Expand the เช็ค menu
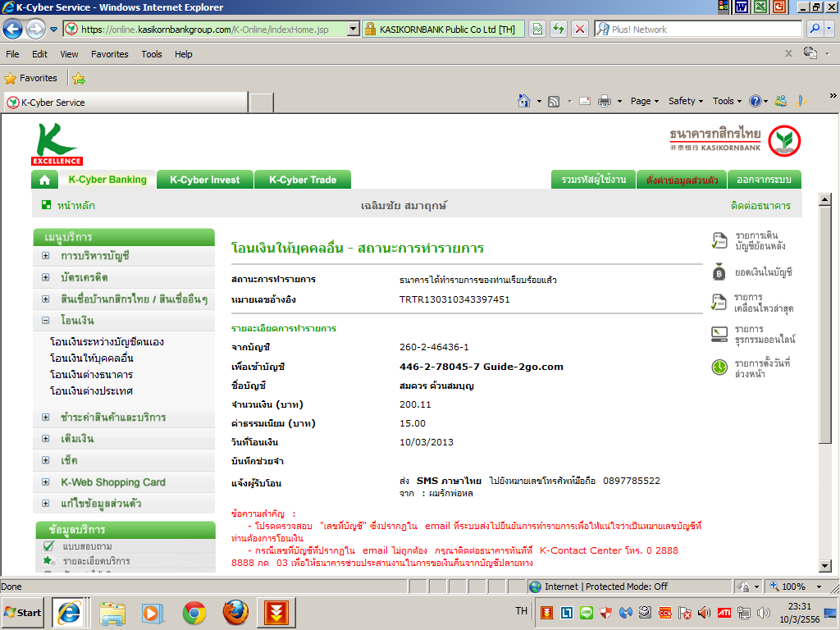Image resolution: width=840 pixels, height=630 pixels. pos(46,460)
